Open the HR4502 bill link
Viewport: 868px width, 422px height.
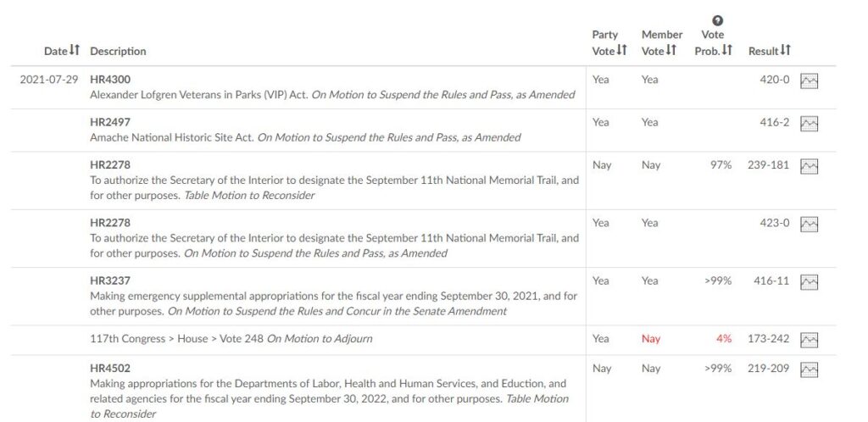[x=110, y=369]
